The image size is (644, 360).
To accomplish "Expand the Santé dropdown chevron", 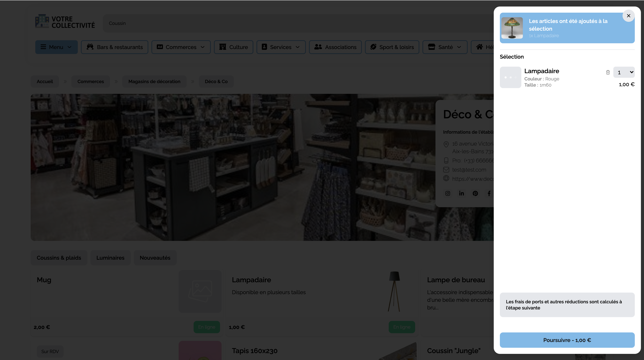I will pyautogui.click(x=459, y=47).
